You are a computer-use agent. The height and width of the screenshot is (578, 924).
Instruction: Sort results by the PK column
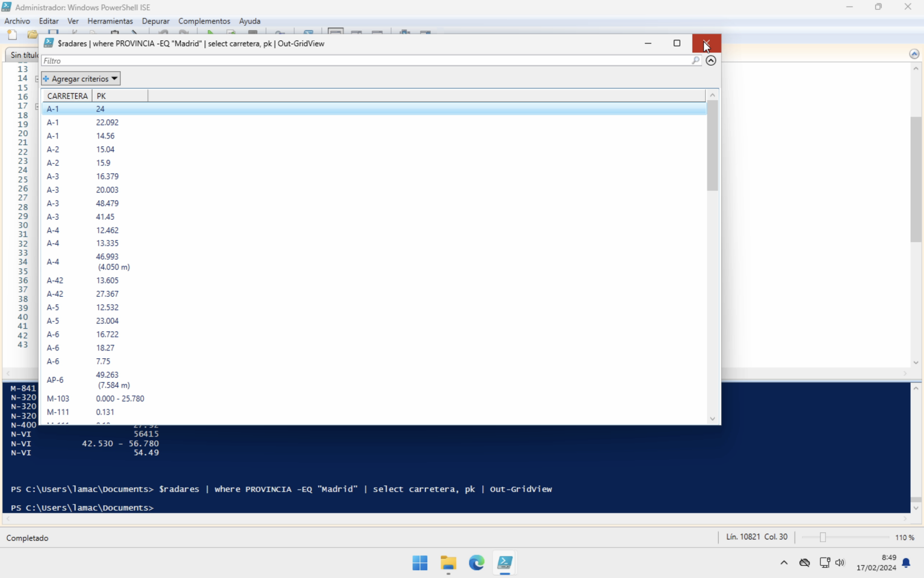(x=101, y=96)
